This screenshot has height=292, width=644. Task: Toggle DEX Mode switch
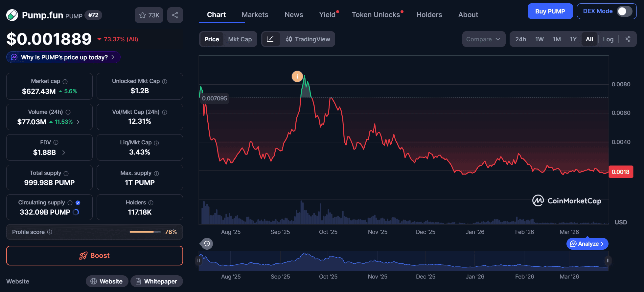[624, 11]
